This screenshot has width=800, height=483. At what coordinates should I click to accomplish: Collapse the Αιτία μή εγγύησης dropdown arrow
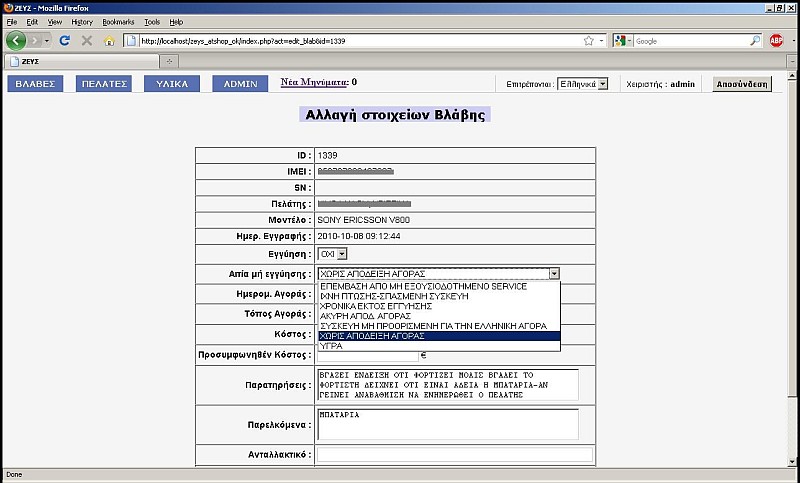pos(554,274)
